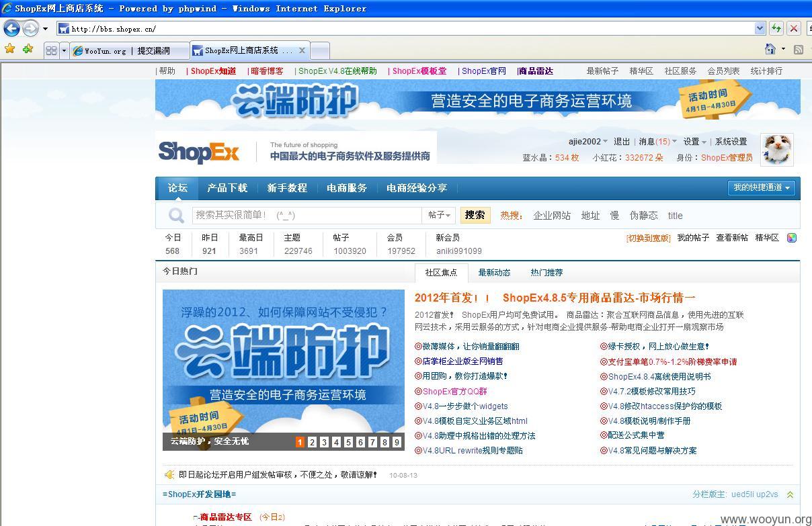This screenshot has height=526, width=812.
Task: Expand the Home button dropdown arrow
Action: pos(783,49)
